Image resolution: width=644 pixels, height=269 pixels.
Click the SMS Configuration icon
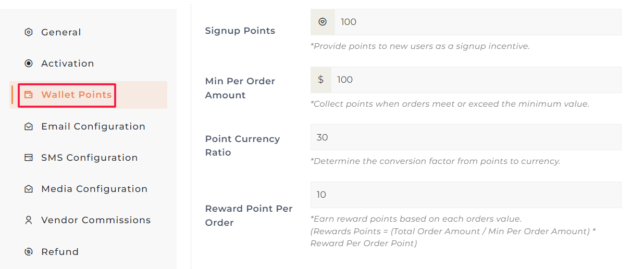[29, 158]
